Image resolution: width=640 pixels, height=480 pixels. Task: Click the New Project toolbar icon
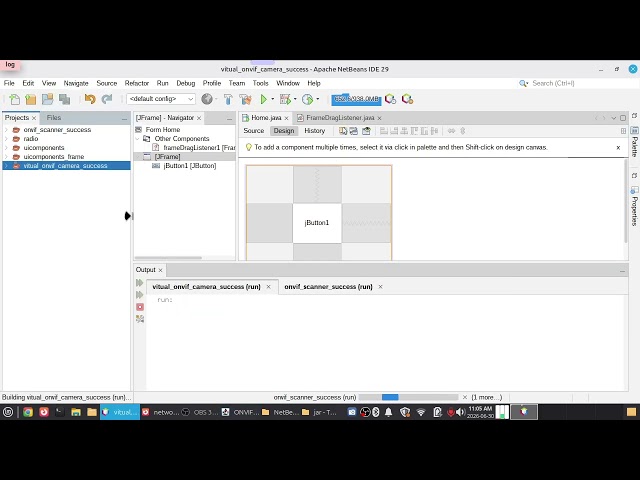[31, 99]
